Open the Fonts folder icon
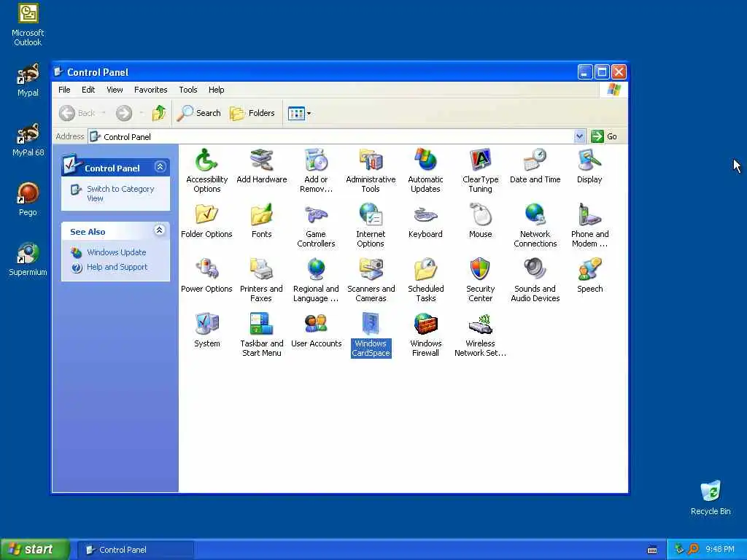The height and width of the screenshot is (560, 747). coord(262,220)
